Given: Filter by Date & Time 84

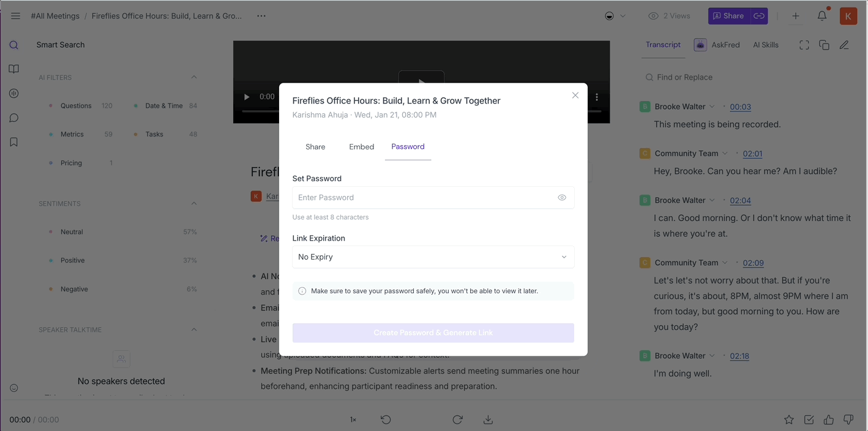Looking at the screenshot, I should (165, 106).
